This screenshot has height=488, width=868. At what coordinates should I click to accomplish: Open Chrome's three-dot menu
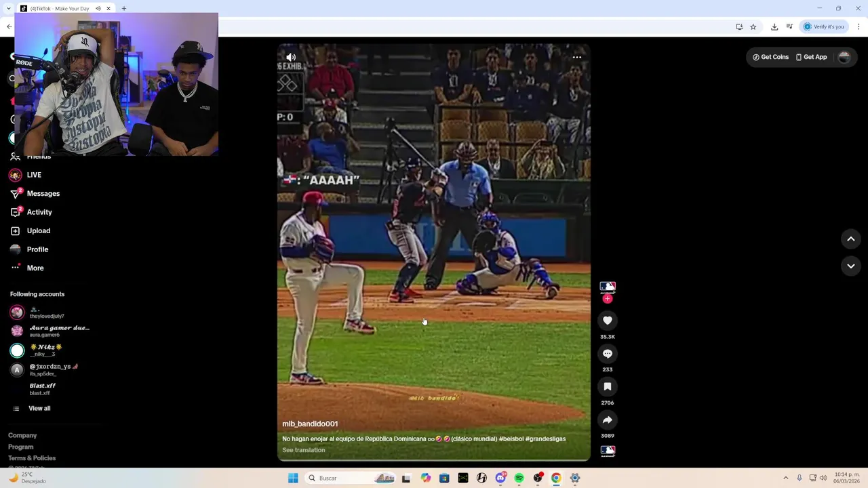pyautogui.click(x=859, y=27)
